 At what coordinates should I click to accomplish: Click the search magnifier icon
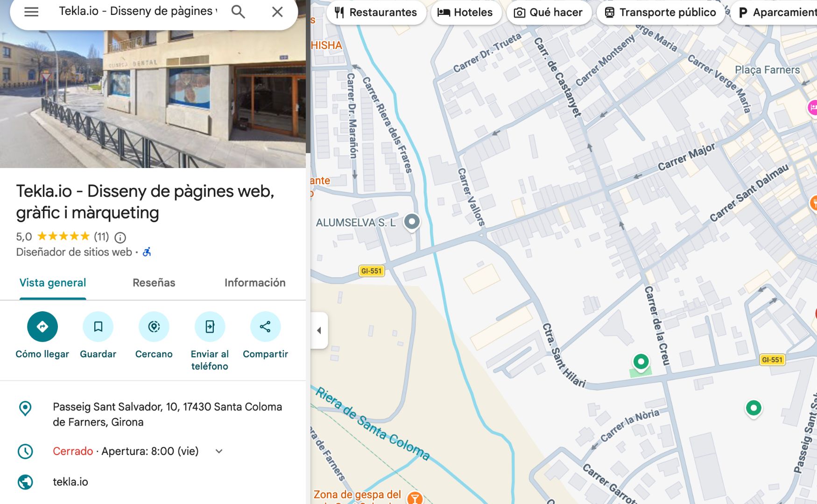click(x=238, y=12)
